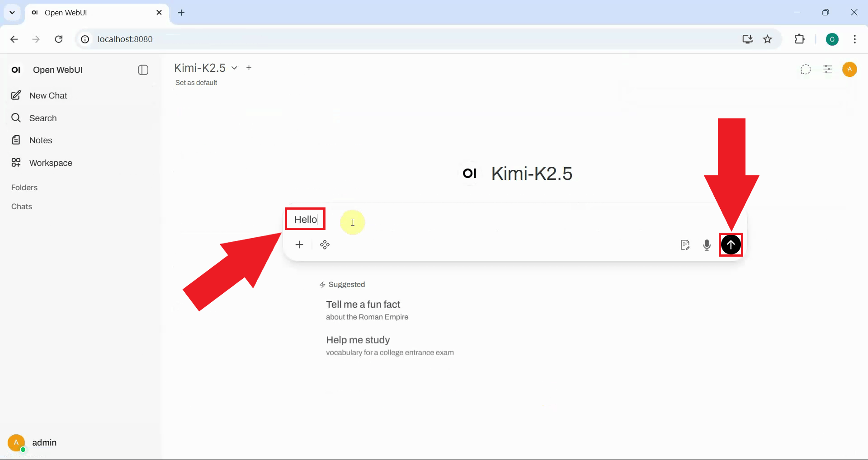Expand the Chats section
This screenshot has width=868, height=460.
[x=21, y=207]
